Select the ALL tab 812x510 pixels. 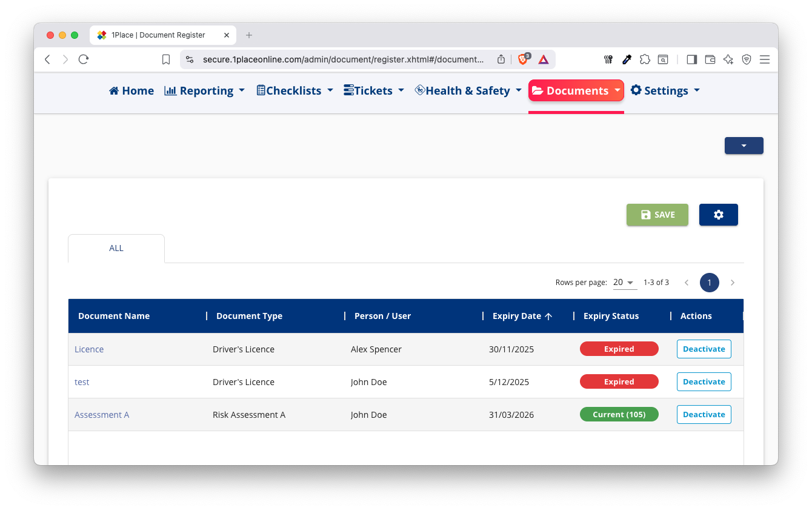coord(116,248)
